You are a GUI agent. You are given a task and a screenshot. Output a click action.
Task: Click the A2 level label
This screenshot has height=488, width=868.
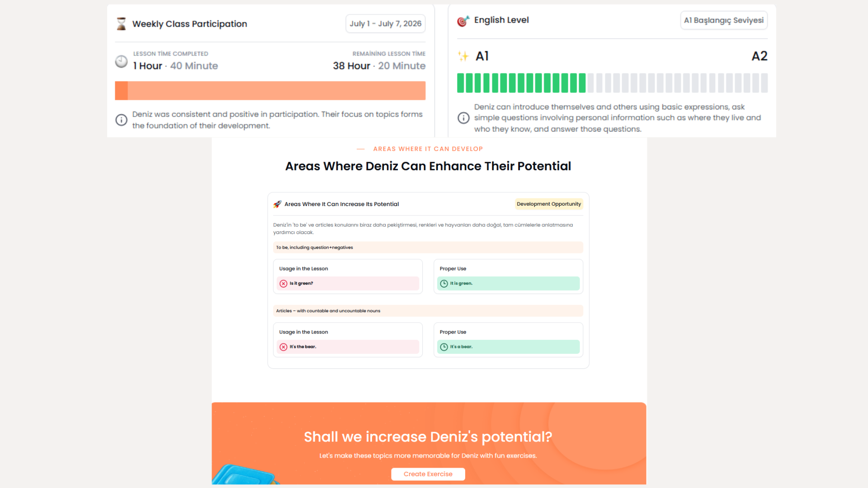tap(759, 56)
